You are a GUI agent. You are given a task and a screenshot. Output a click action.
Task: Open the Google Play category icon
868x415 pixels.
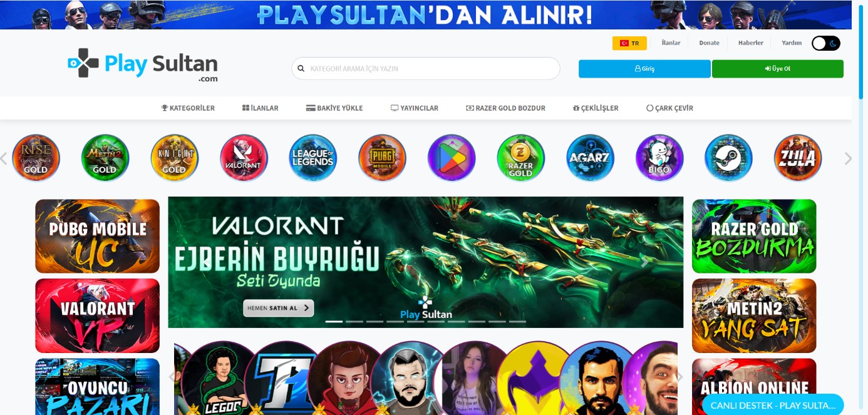coord(452,158)
